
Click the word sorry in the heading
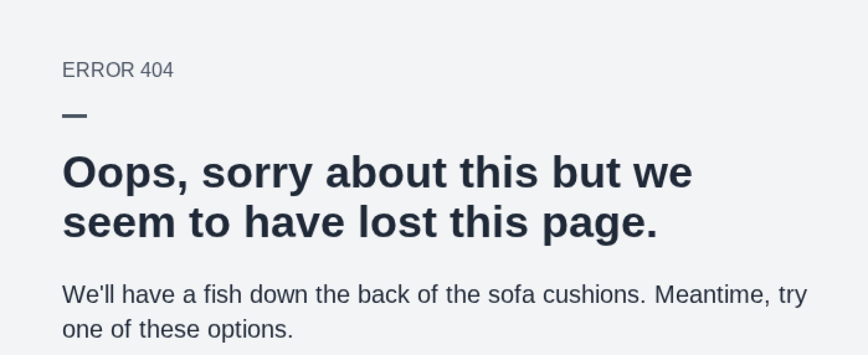256,174
